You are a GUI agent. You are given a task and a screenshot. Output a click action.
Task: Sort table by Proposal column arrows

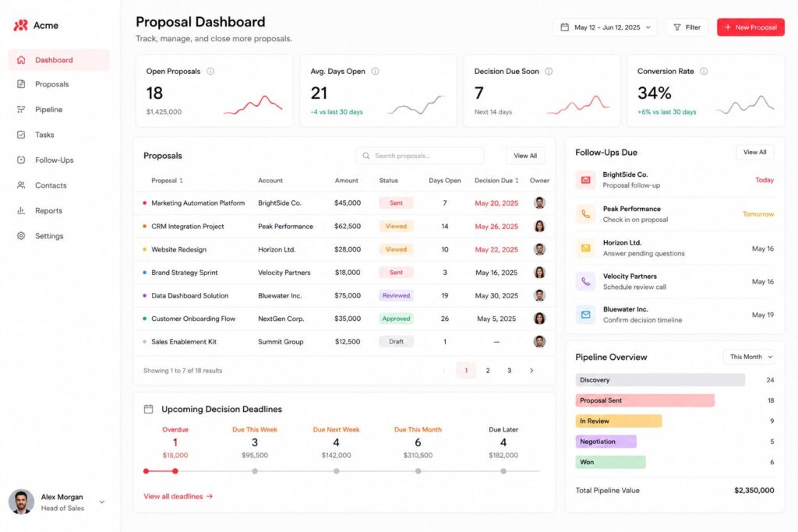coord(181,181)
